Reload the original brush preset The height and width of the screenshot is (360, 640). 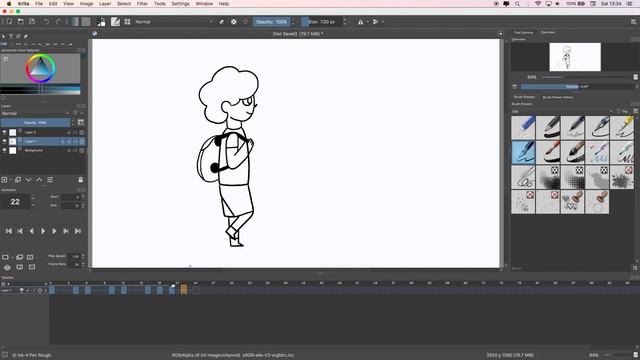246,22
